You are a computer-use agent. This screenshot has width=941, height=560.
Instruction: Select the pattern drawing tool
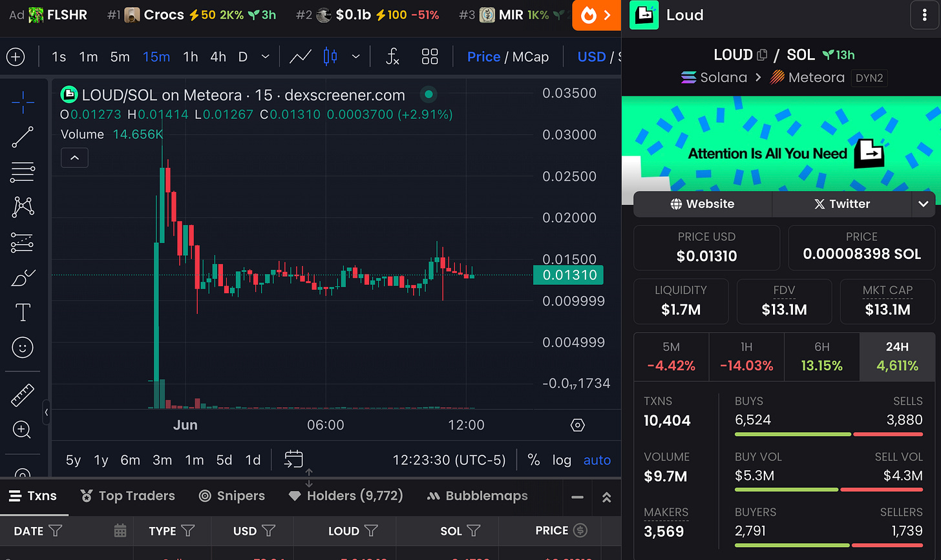pos(23,207)
